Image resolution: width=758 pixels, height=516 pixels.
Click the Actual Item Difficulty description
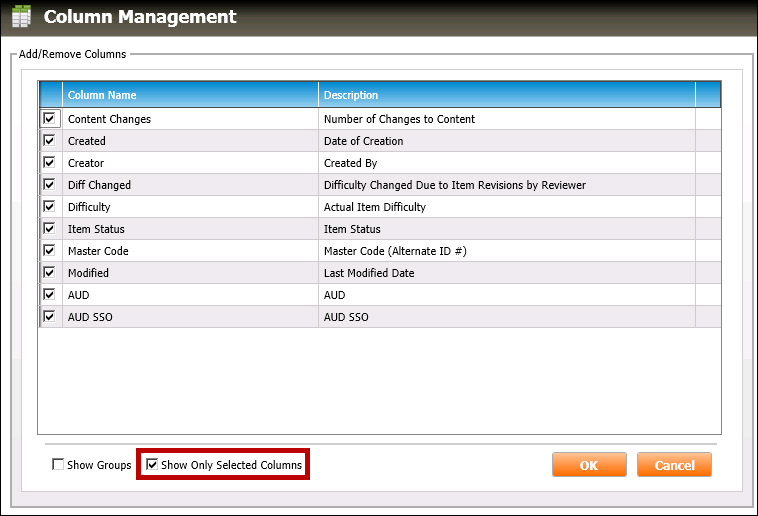pyautogui.click(x=375, y=207)
